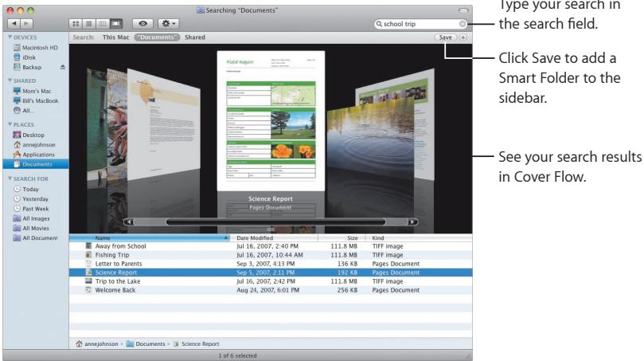Click Science Report in the path bar
The width and height of the screenshot is (644, 361).
196,343
